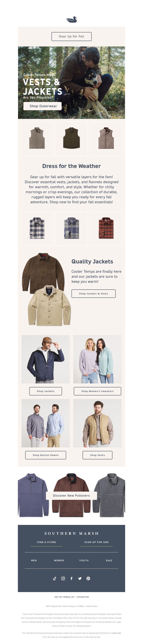The image size is (143, 644).
Task: Click the duck logo at top
Action: (72, 20)
